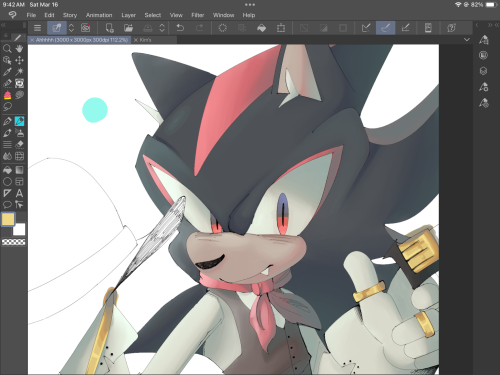Open the Select menu
The image size is (500, 375).
(x=153, y=15)
